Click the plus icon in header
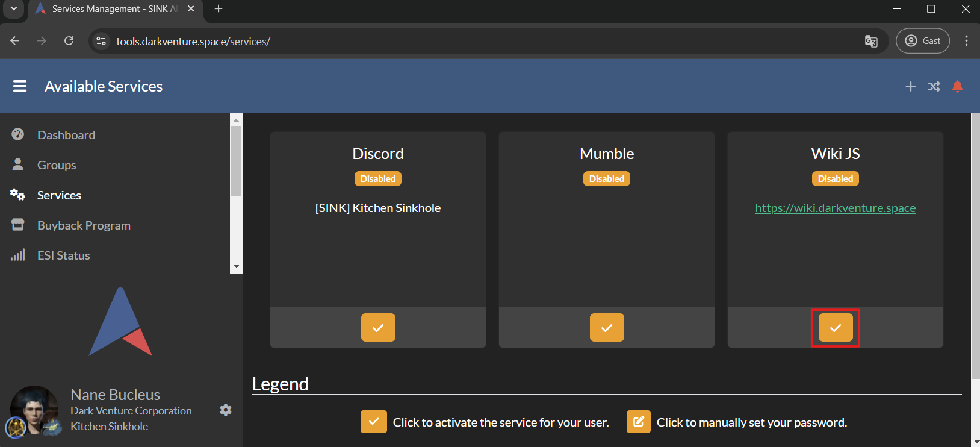Viewport: 980px width, 447px height. coord(910,87)
